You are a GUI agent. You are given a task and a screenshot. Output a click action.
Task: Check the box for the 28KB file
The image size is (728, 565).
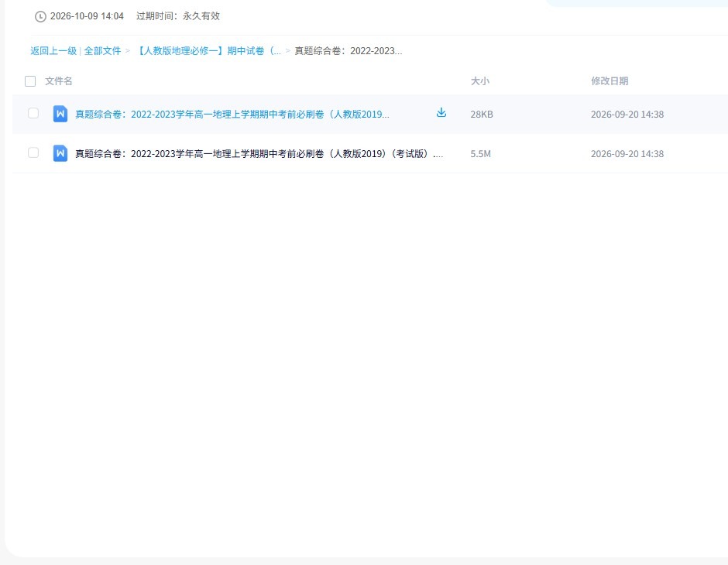[x=33, y=113]
